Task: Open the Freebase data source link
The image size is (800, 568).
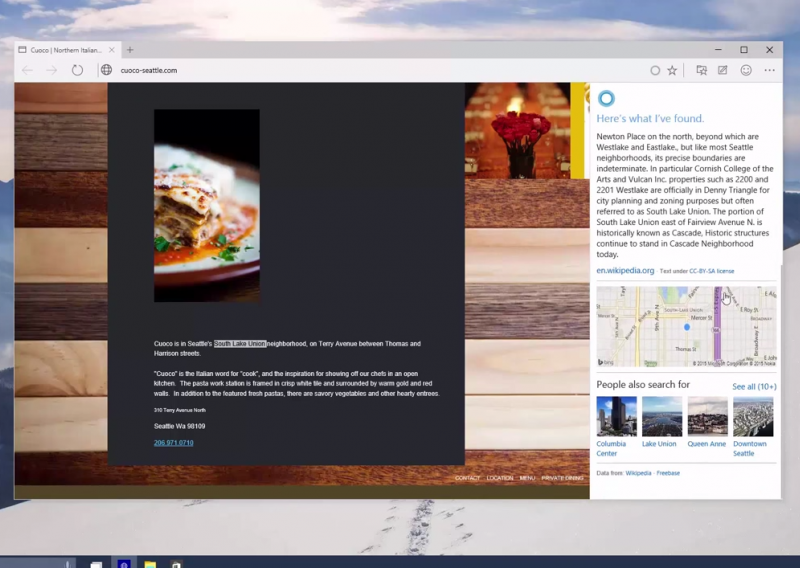Action: pyautogui.click(x=668, y=473)
